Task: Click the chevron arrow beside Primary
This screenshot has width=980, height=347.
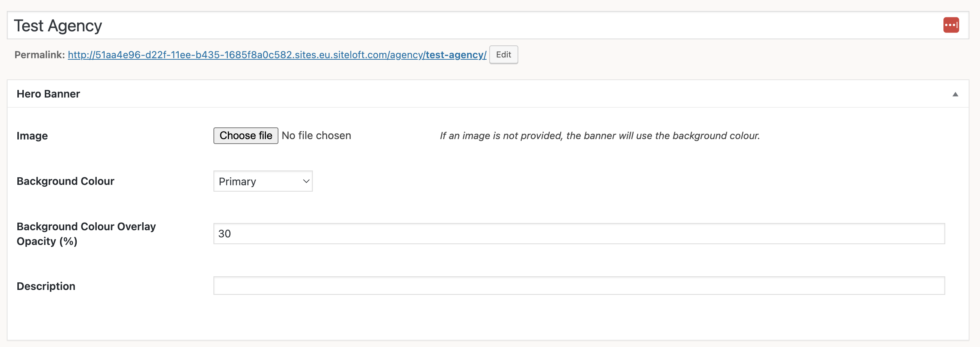Action: (x=306, y=181)
